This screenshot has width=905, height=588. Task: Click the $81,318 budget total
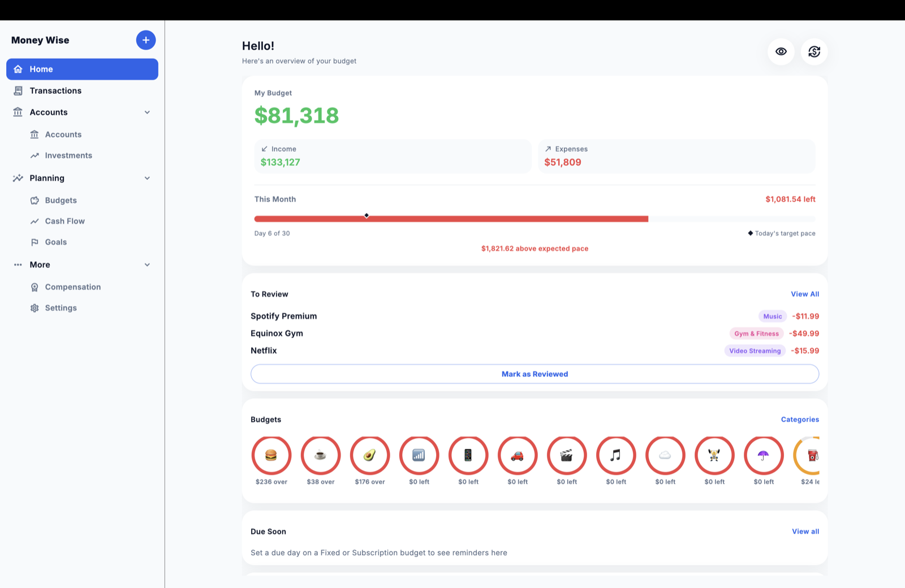click(x=296, y=115)
